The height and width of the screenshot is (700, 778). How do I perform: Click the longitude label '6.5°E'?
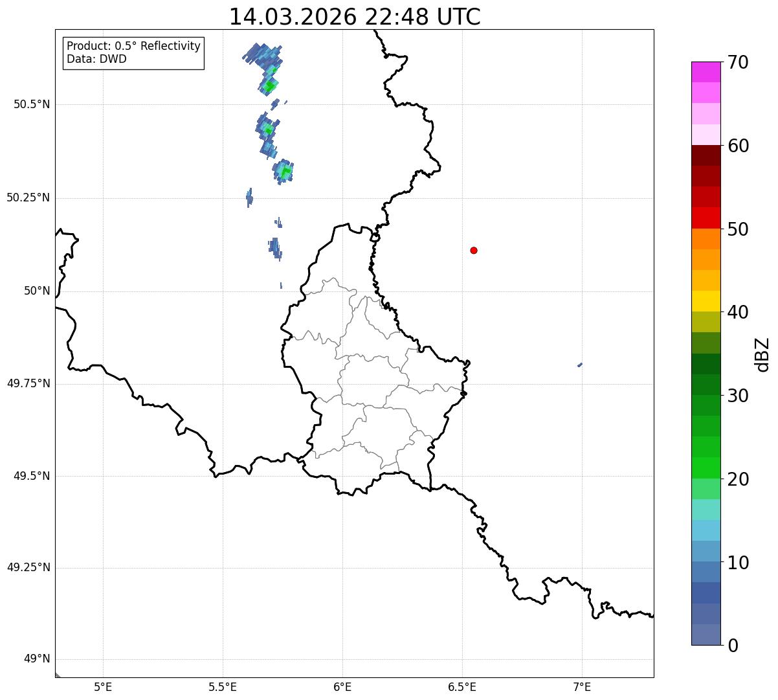click(x=462, y=686)
